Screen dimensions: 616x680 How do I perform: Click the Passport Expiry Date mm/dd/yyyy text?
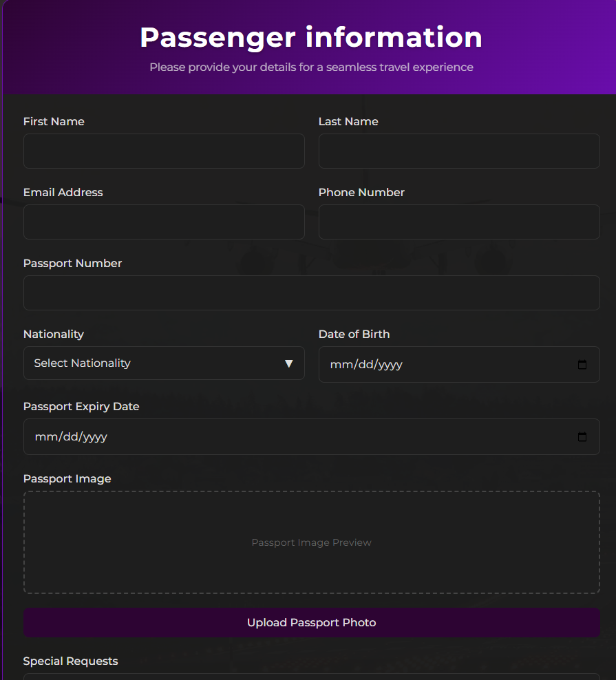[71, 437]
